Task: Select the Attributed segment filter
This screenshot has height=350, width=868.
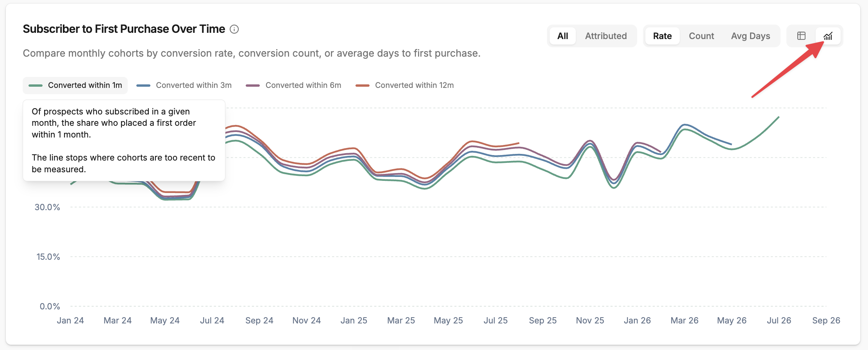Action: point(606,36)
